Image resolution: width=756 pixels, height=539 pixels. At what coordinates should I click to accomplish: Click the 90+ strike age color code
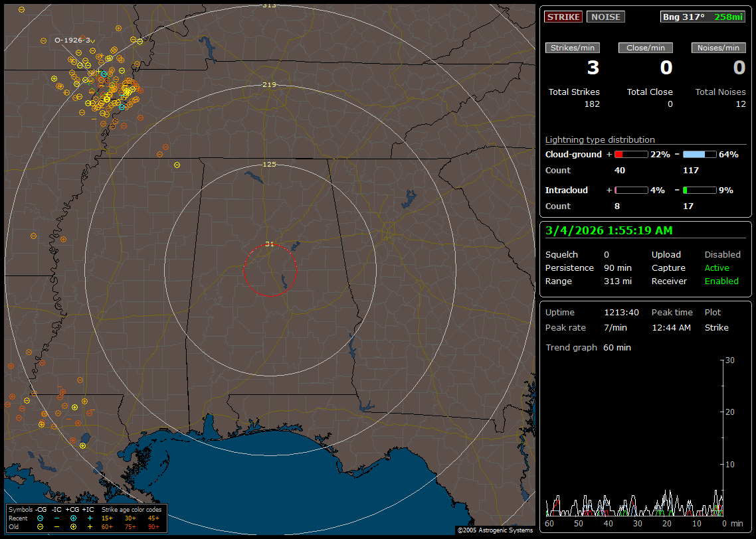[152, 526]
